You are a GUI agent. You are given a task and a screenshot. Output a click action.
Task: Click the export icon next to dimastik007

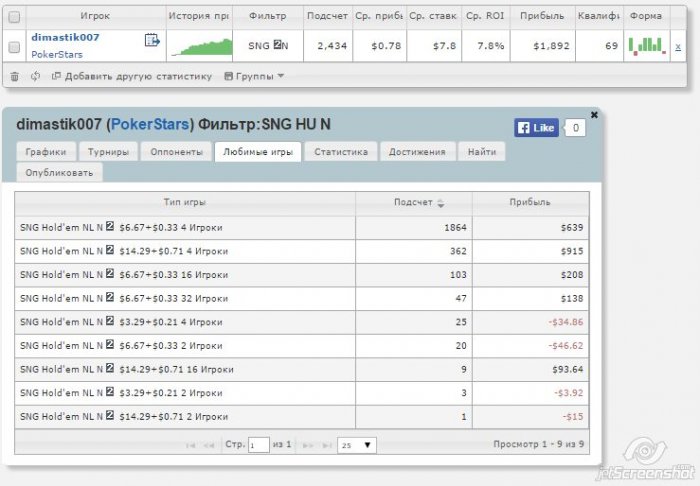152,40
